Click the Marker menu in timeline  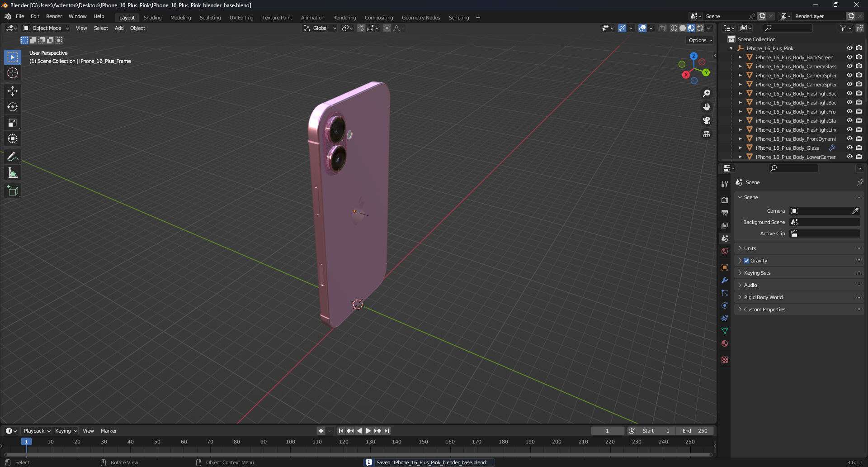coord(108,431)
